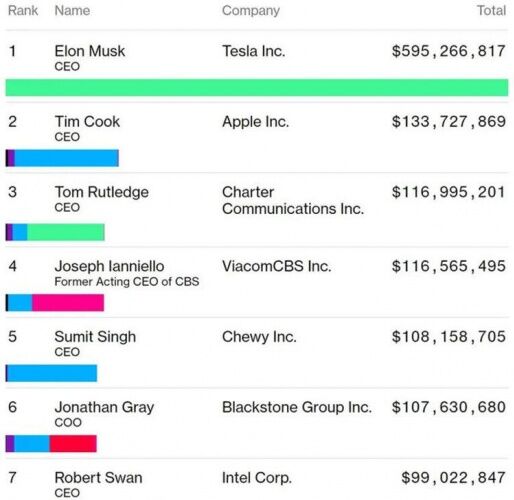Open Elon Musk's name entry
This screenshot has height=500, width=514.
pyautogui.click(x=90, y=51)
